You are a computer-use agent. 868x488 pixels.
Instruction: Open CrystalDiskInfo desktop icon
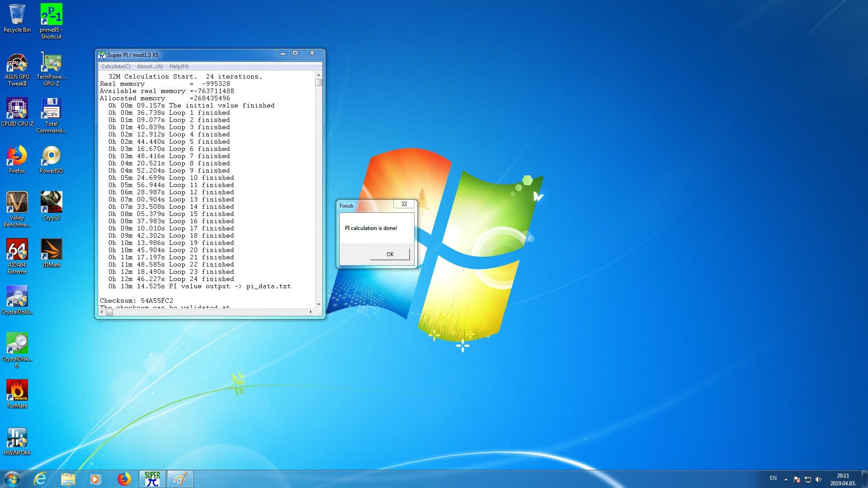click(17, 300)
